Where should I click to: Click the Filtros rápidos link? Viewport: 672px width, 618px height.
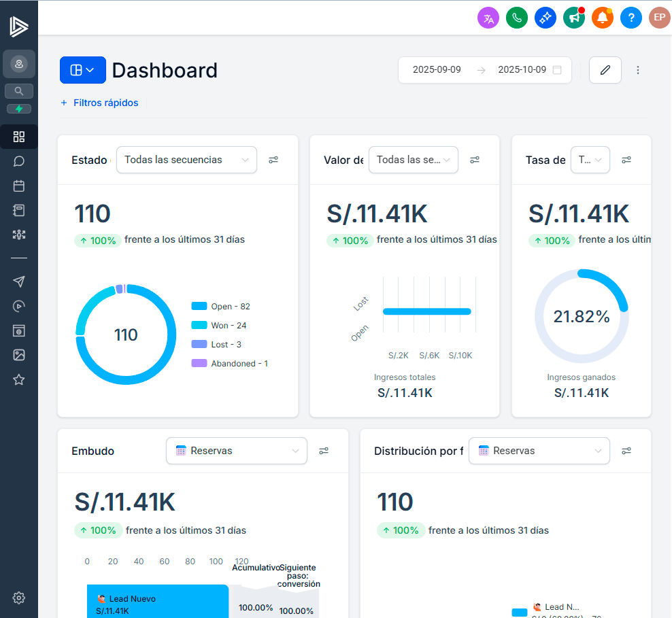tap(99, 103)
